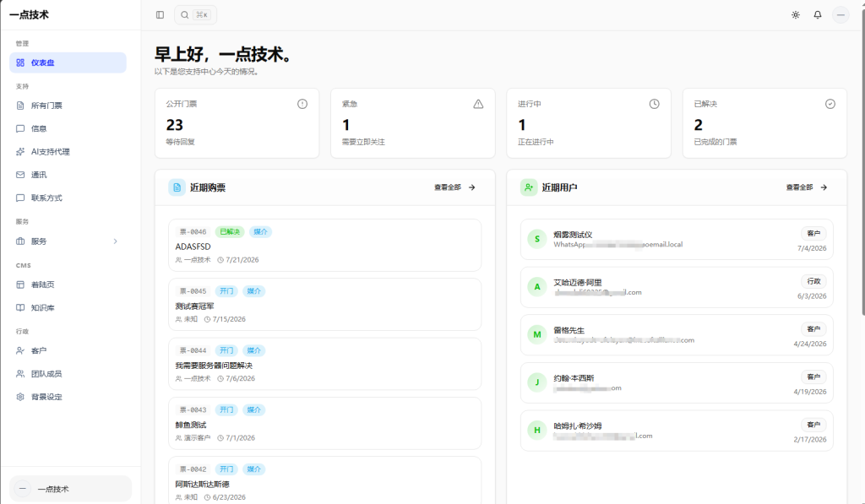Viewport: 865px width, 504px height.
Task: Click the warning triangle on 紧急 card
Action: click(478, 104)
